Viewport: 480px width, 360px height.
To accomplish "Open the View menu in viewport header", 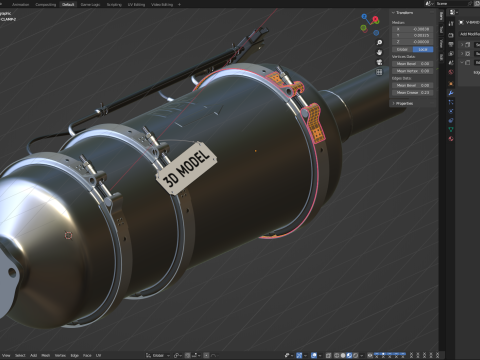I will (x=6, y=356).
